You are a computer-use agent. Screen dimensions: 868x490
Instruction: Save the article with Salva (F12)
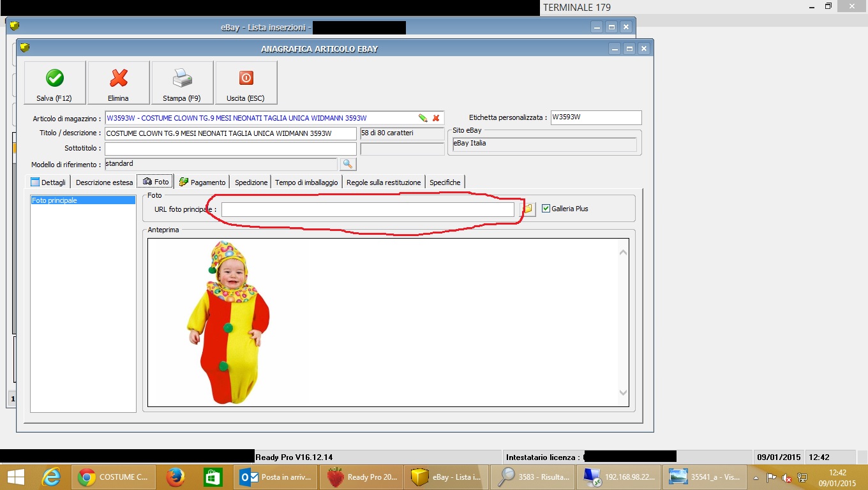click(55, 82)
